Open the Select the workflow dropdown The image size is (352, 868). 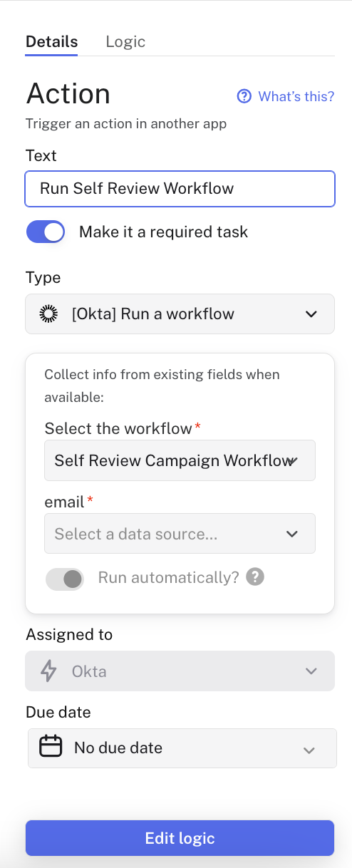tap(180, 460)
